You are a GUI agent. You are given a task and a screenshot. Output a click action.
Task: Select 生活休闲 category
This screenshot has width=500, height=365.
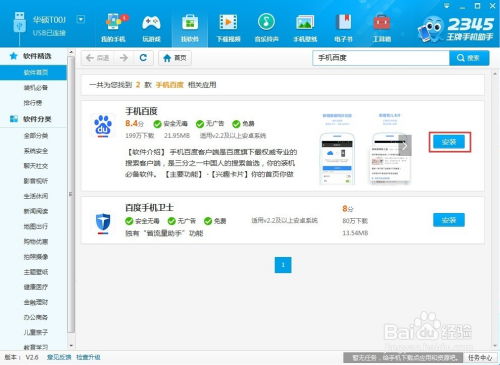coord(36,196)
